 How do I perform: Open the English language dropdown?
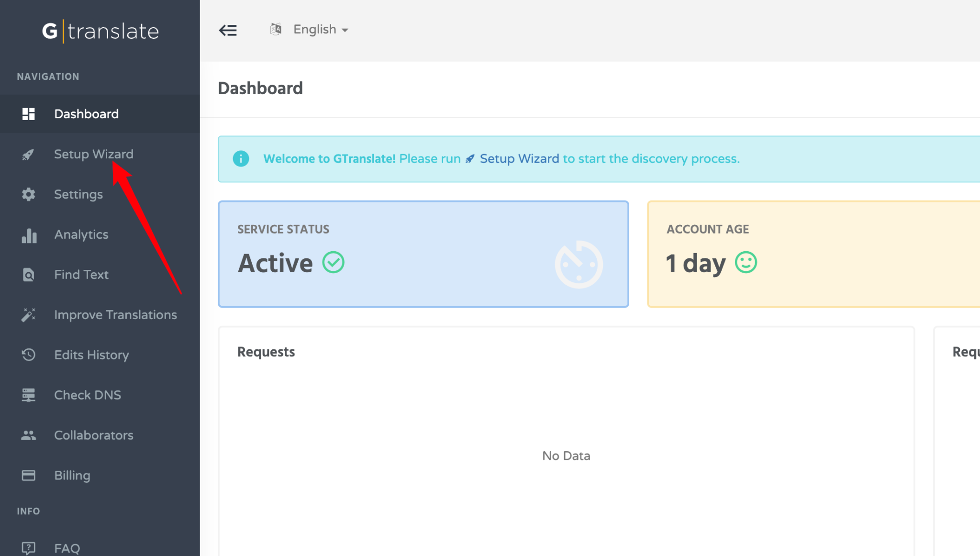click(x=321, y=30)
